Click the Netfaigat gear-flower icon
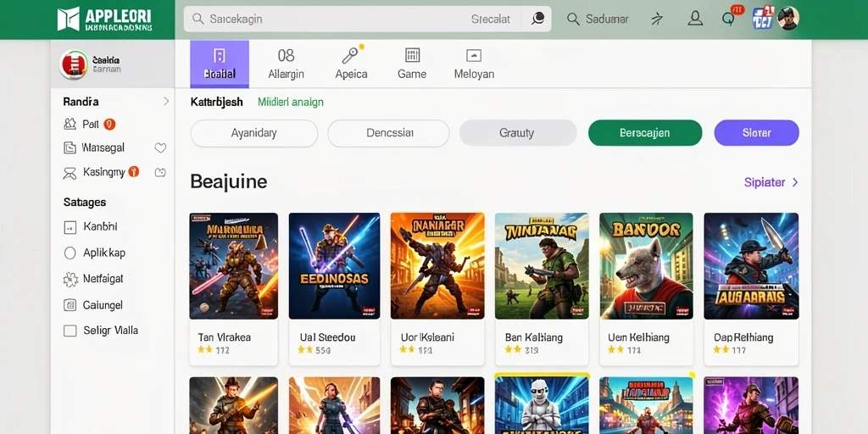This screenshot has width=868, height=434. tap(70, 279)
